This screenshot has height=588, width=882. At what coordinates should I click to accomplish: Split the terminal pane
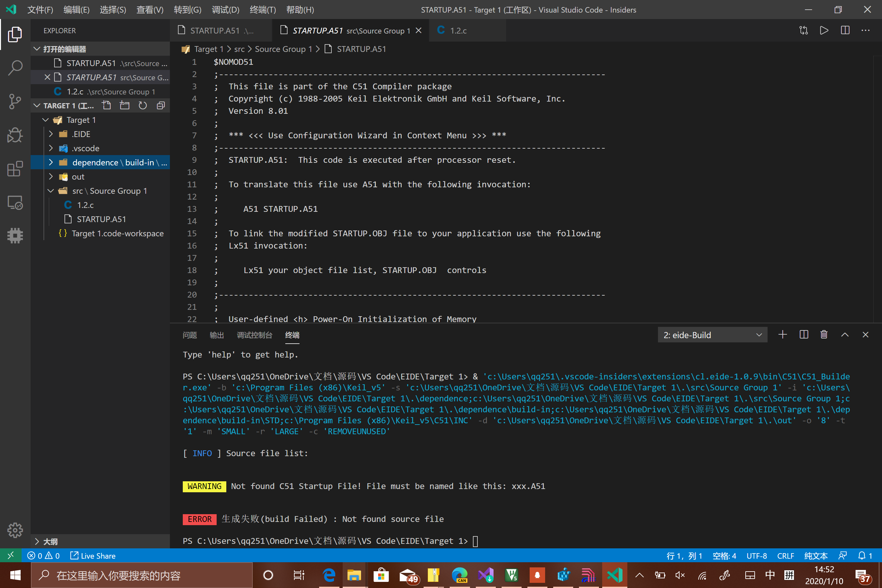(x=804, y=335)
